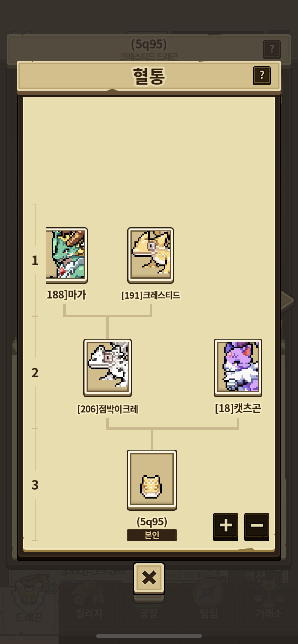This screenshot has height=644, width=298.
Task: Click the [191]크레스티드 name label
Action: [151, 295]
